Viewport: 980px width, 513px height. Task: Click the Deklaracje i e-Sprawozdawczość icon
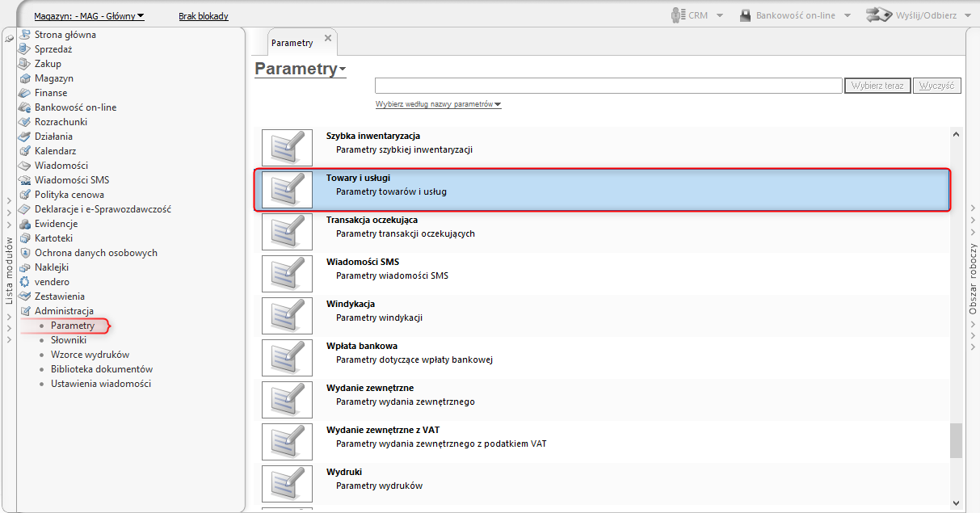pyautogui.click(x=24, y=209)
